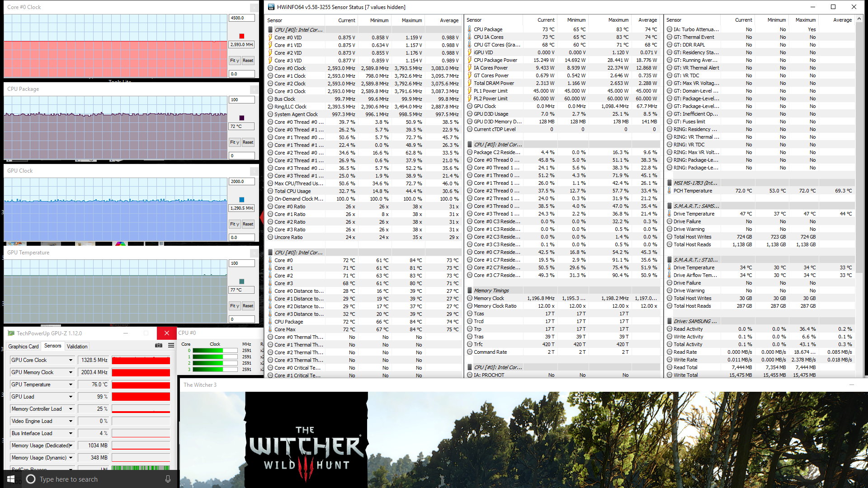Expand the Video Engine Load dropdown
The image size is (868, 488).
coord(71,421)
